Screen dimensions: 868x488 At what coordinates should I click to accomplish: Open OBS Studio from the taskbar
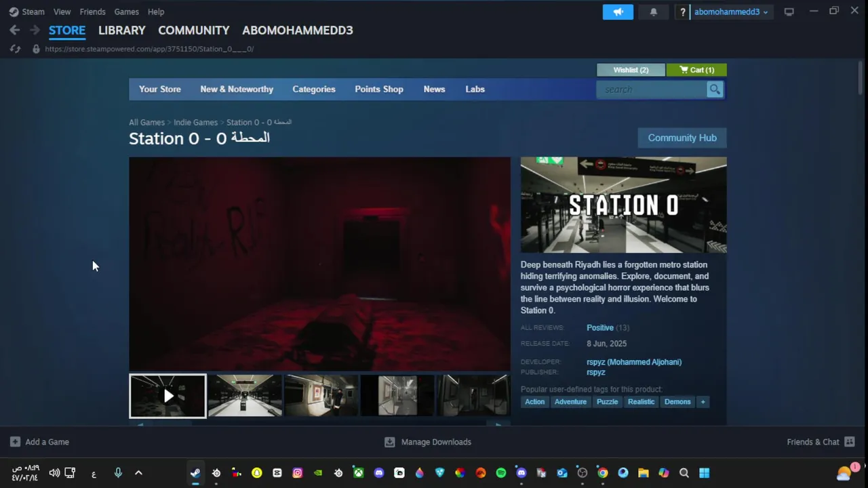pyautogui.click(x=583, y=473)
